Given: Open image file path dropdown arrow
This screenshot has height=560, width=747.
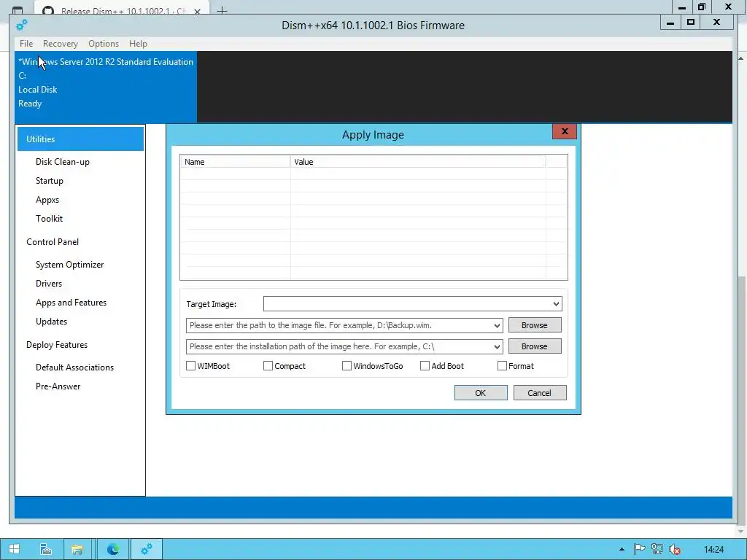Looking at the screenshot, I should (497, 326).
